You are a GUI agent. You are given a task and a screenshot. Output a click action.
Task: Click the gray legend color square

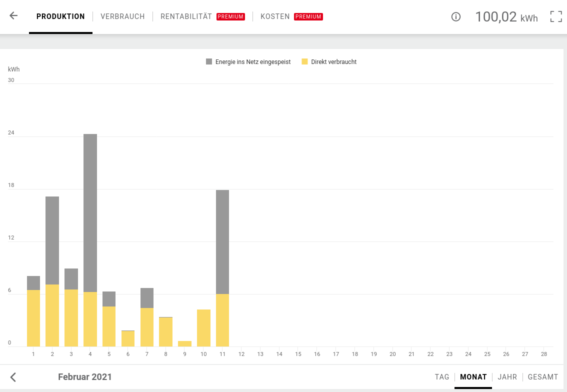(209, 61)
